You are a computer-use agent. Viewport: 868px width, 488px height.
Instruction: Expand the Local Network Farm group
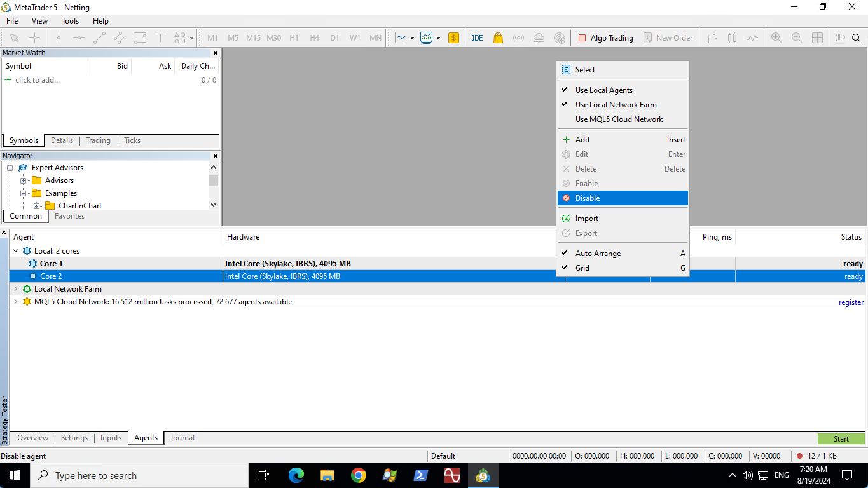tap(16, 289)
